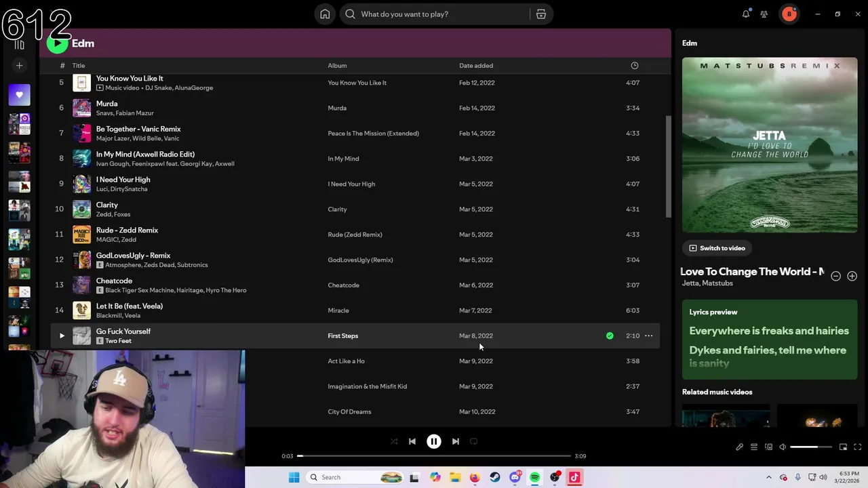The width and height of the screenshot is (868, 488).
Task: Click the plus icon to save the now-playing song
Action: pyautogui.click(x=852, y=277)
